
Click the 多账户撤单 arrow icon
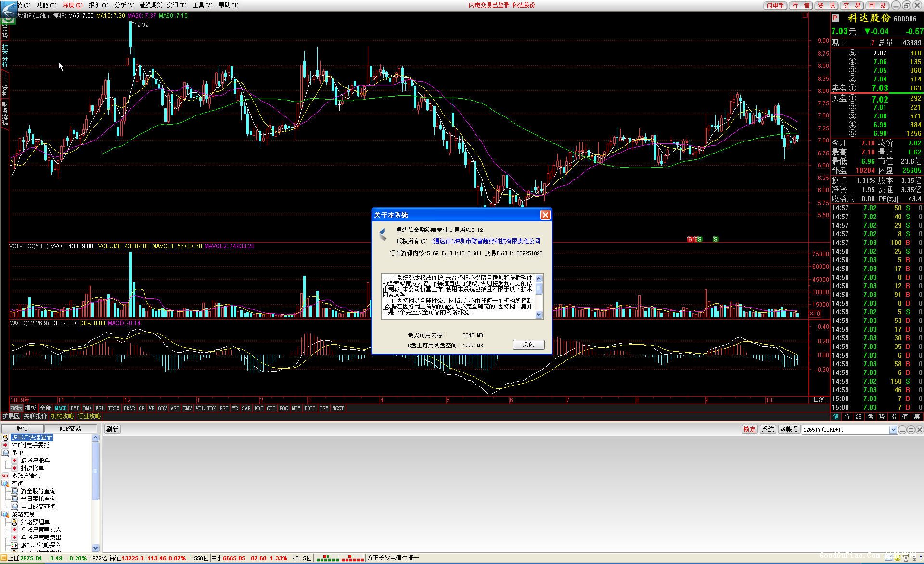click(14, 461)
